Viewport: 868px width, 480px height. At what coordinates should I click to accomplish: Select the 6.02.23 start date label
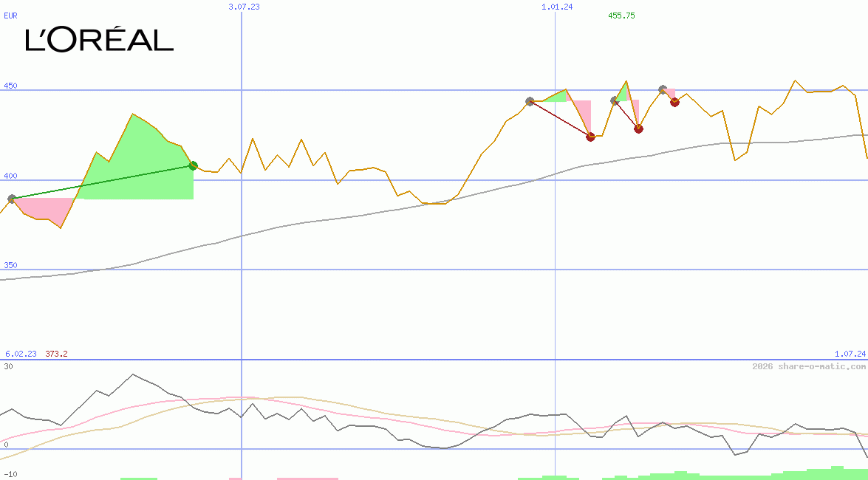click(x=21, y=354)
